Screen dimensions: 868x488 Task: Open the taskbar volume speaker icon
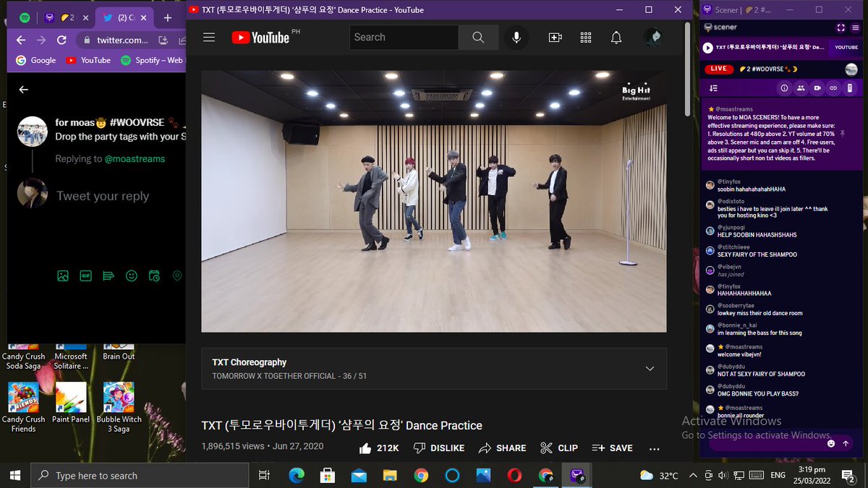point(721,475)
